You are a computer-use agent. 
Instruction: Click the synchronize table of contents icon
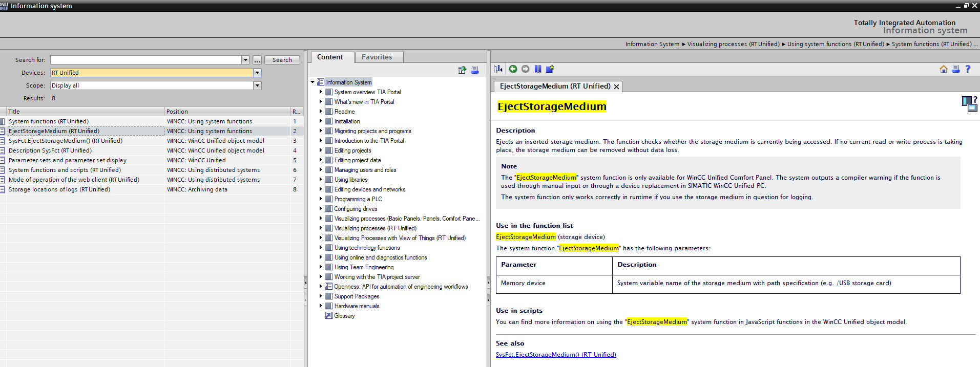coord(498,69)
